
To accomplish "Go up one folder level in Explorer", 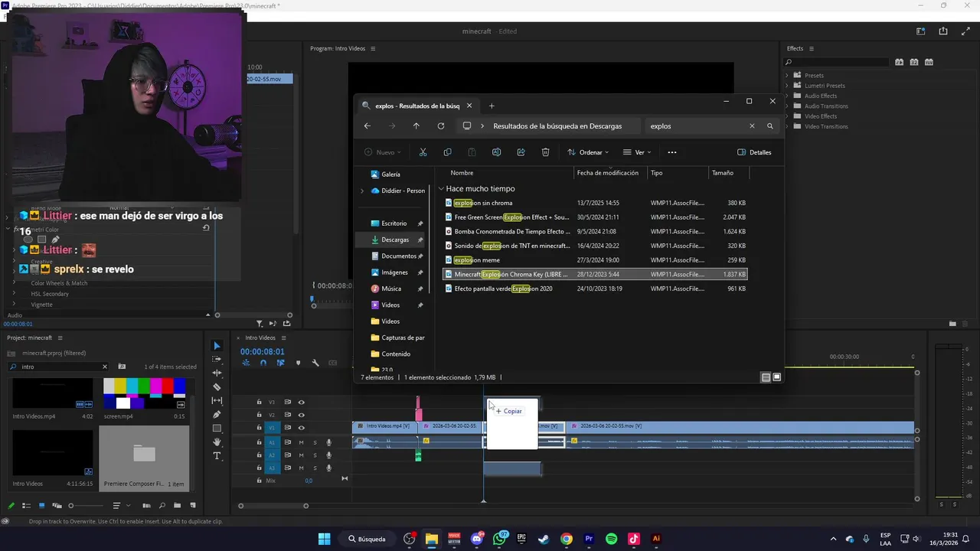I will point(416,126).
